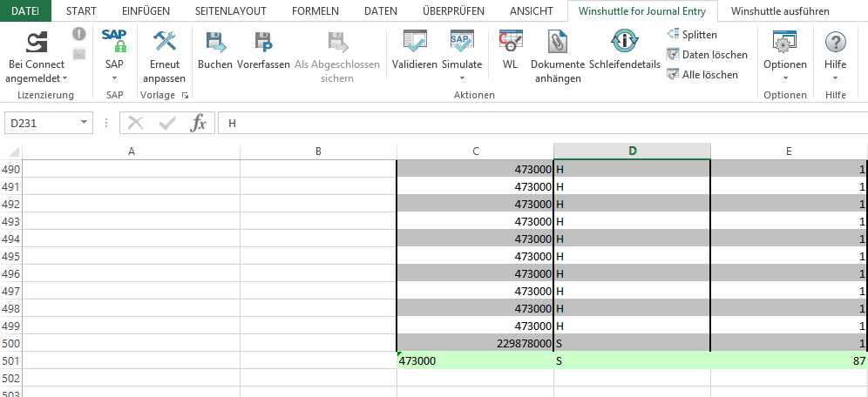The height and width of the screenshot is (397, 868).
Task: Expand the Simulate dropdown arrow
Action: 462,78
